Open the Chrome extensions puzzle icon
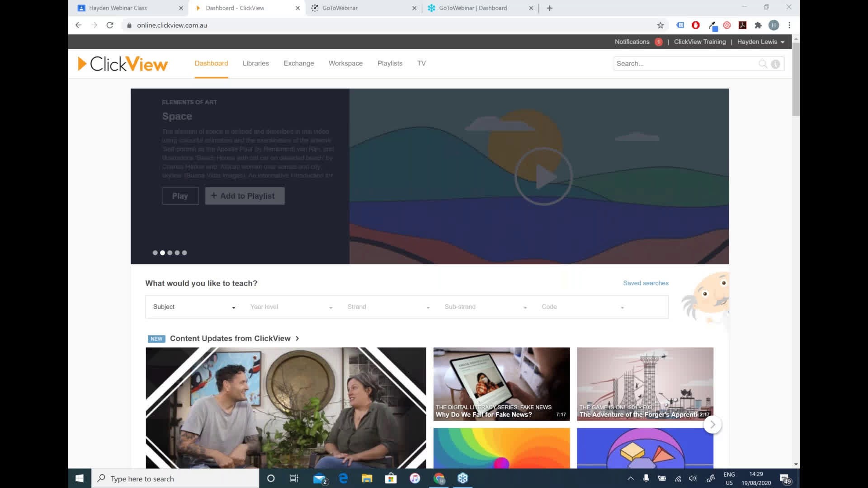 click(x=758, y=25)
